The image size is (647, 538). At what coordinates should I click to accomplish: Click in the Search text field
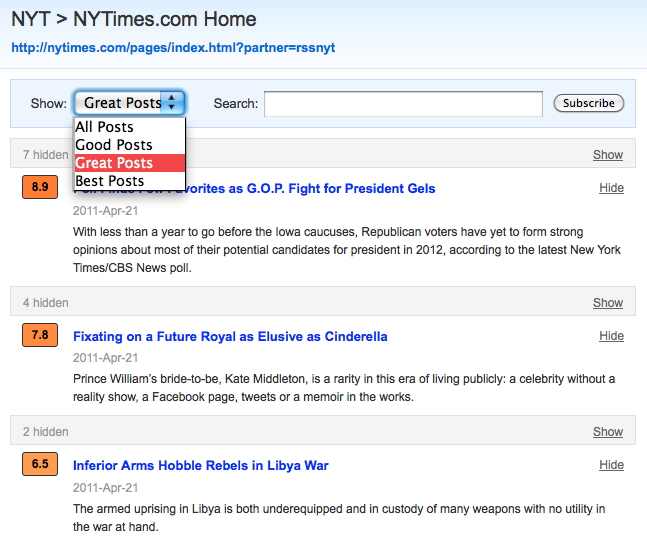click(x=403, y=103)
